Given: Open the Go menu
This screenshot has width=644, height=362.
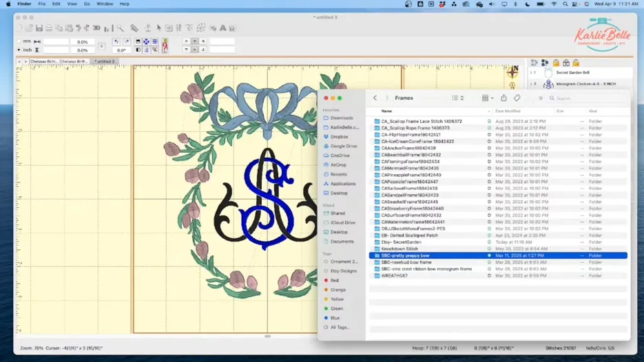Looking at the screenshot, I should pyautogui.click(x=87, y=3).
